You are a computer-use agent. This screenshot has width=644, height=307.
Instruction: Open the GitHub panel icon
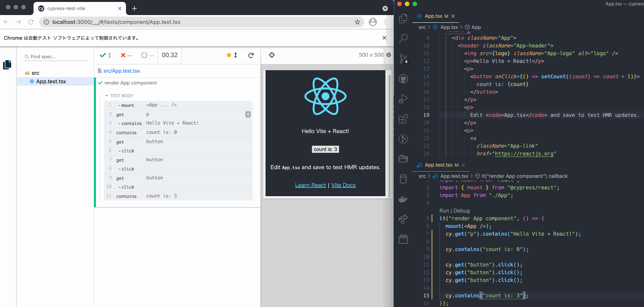pos(403,79)
